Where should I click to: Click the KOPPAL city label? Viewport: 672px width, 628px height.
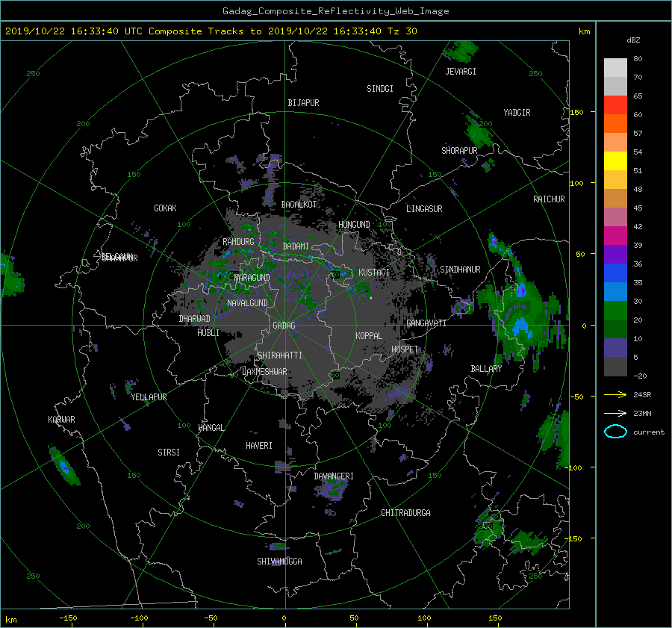tap(369, 336)
